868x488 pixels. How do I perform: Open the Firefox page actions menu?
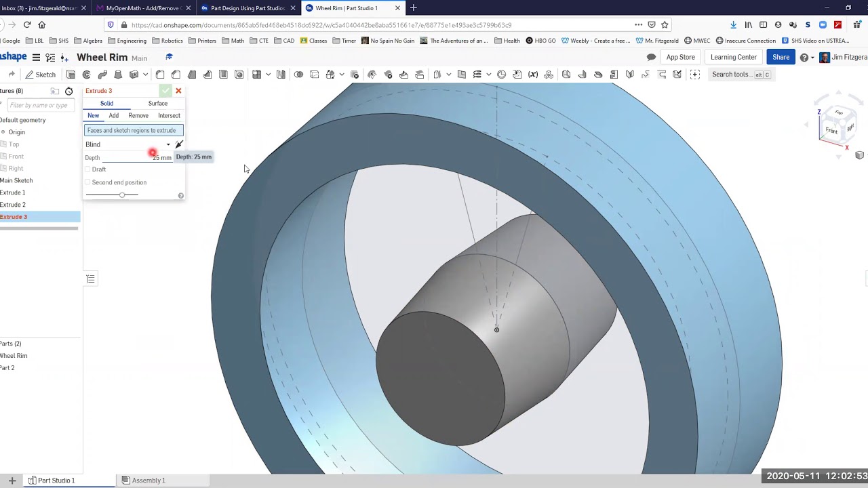point(638,24)
